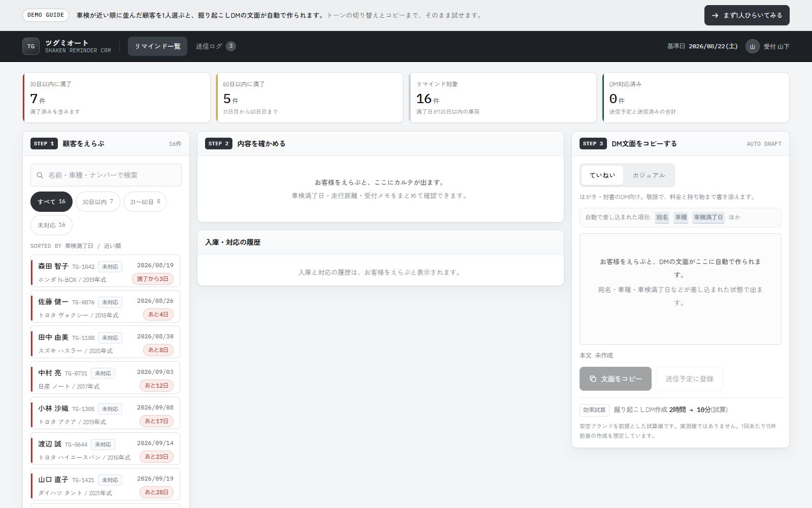
Task: Click the 車種 merge field tag
Action: [681, 217]
